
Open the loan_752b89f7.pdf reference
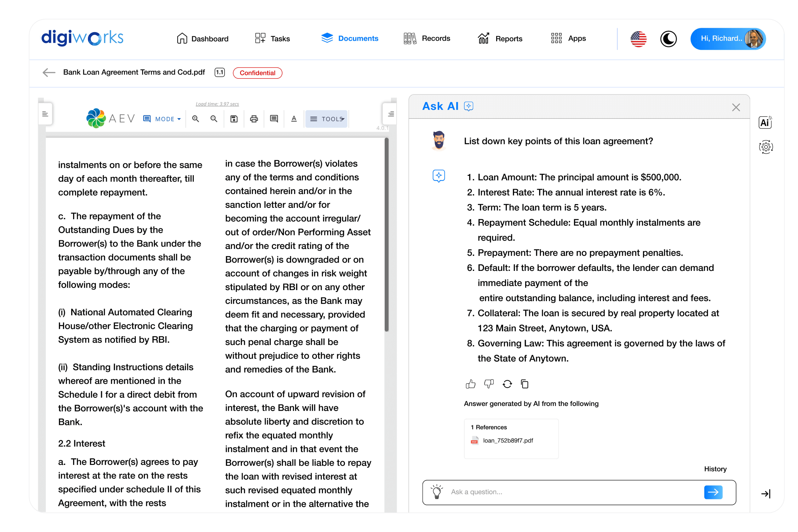tap(508, 440)
